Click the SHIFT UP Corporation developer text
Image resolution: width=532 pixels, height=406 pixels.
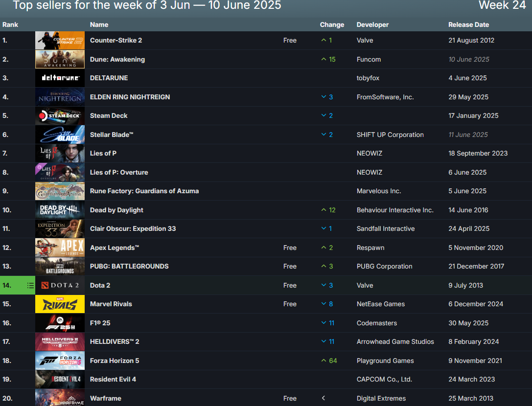[390, 135]
